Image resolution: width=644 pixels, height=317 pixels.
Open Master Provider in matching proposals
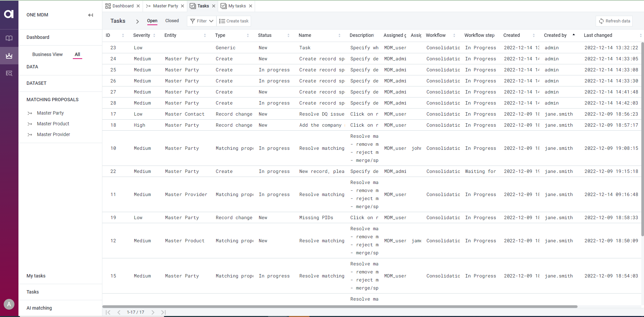click(x=53, y=134)
